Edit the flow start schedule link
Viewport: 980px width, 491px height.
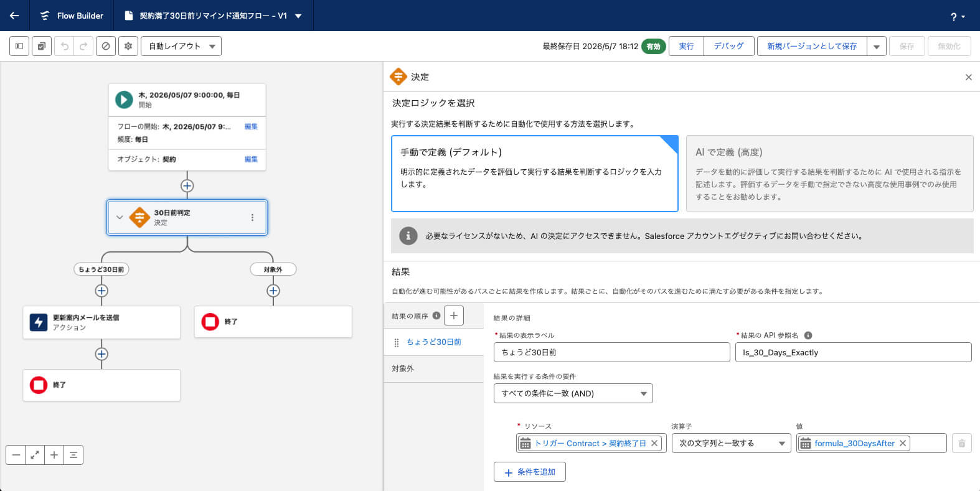(x=251, y=126)
